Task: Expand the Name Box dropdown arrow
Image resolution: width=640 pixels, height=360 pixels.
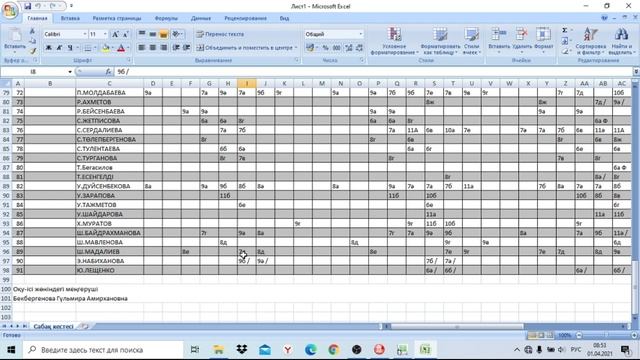Action: tap(70, 72)
